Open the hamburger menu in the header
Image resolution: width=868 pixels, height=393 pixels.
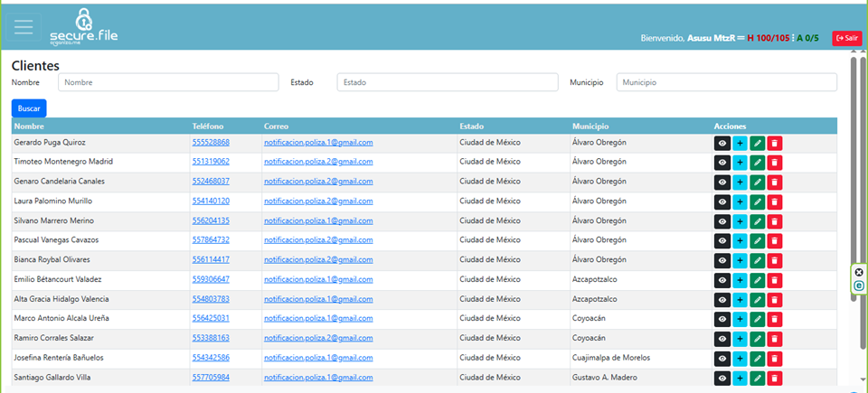(x=24, y=27)
